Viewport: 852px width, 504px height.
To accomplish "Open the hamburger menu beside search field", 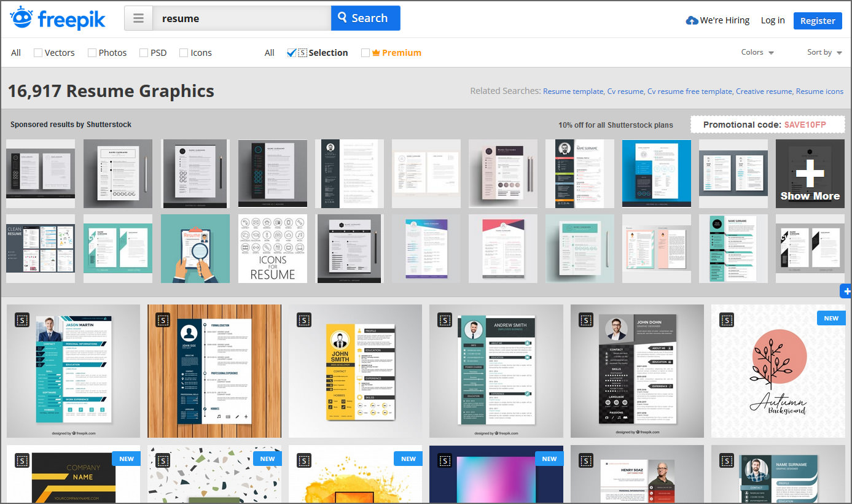I will 138,18.
